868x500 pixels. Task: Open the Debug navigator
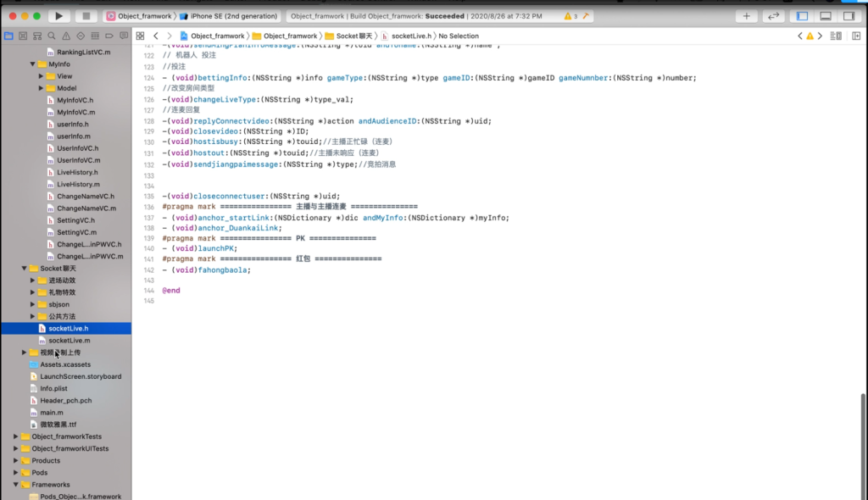coord(95,36)
